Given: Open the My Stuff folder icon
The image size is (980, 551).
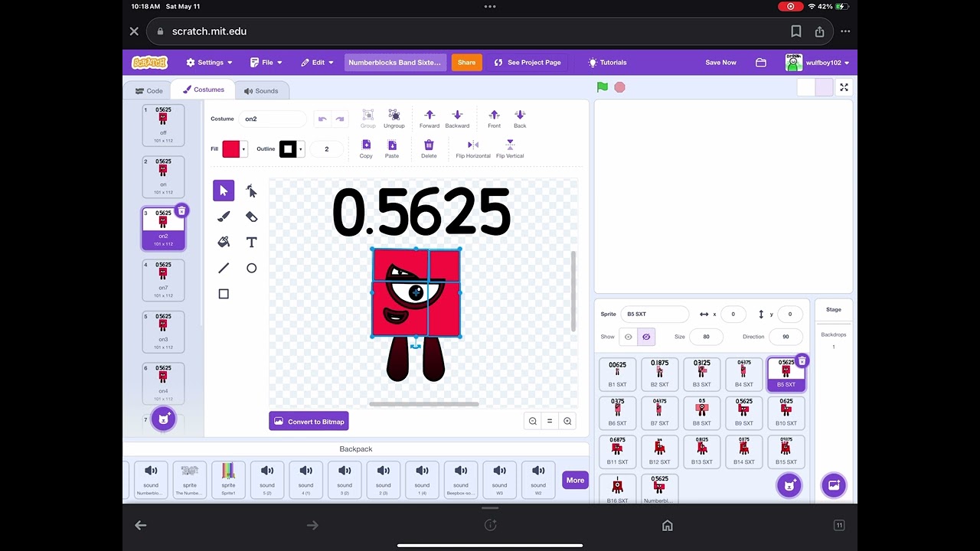Looking at the screenshot, I should tap(761, 63).
